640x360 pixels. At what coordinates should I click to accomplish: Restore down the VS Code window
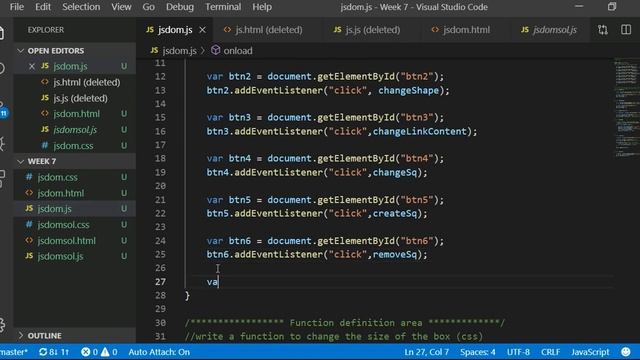[612, 7]
